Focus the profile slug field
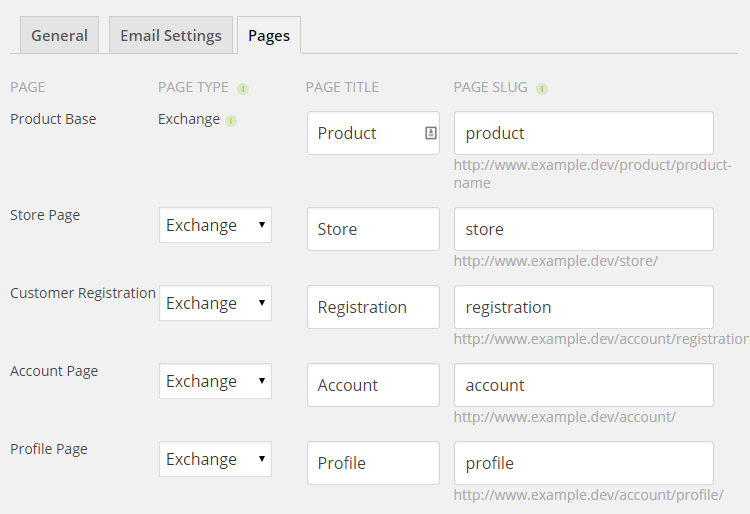Viewport: 750px width, 514px height. point(584,462)
